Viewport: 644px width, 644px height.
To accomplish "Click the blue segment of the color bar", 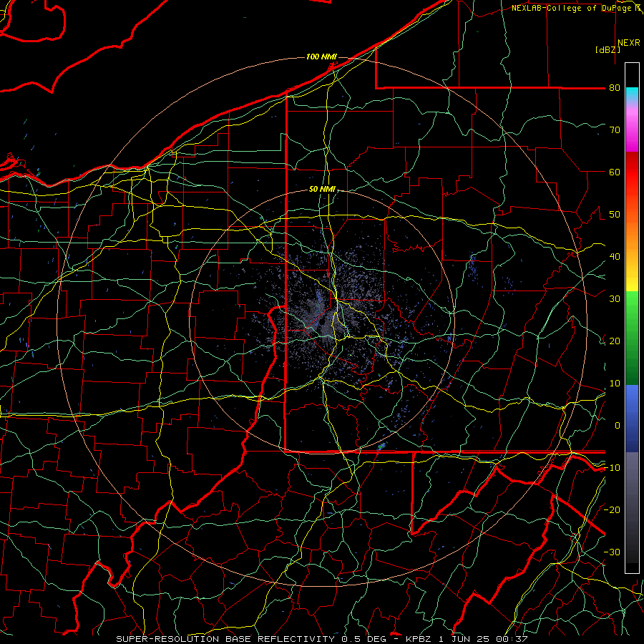I will [632, 418].
